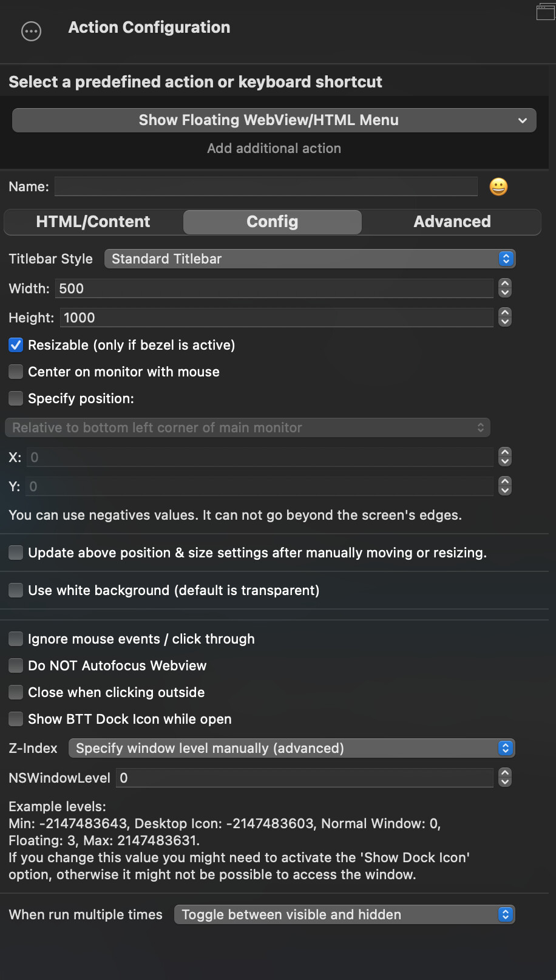Click the Width stepper arrows

point(505,288)
